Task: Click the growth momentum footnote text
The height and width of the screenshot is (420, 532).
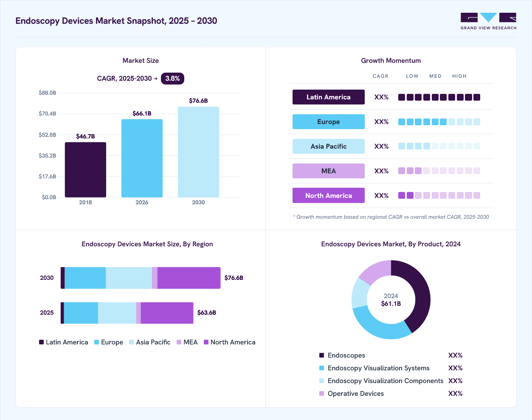Action: 391,217
